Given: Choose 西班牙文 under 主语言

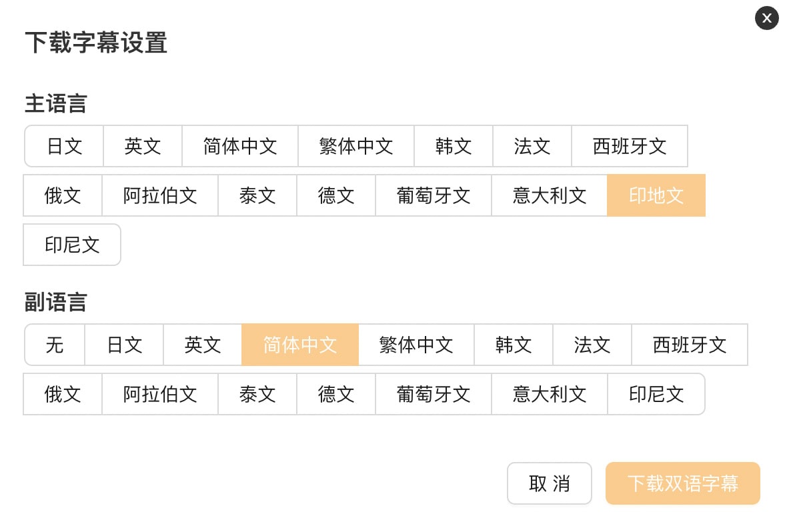Looking at the screenshot, I should tap(629, 146).
